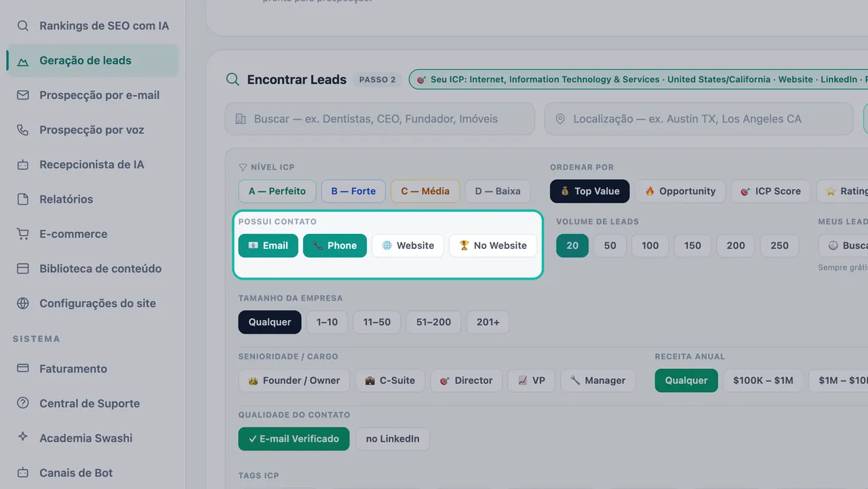
Task: Click the help circle icon for Central de Suporte
Action: click(23, 403)
